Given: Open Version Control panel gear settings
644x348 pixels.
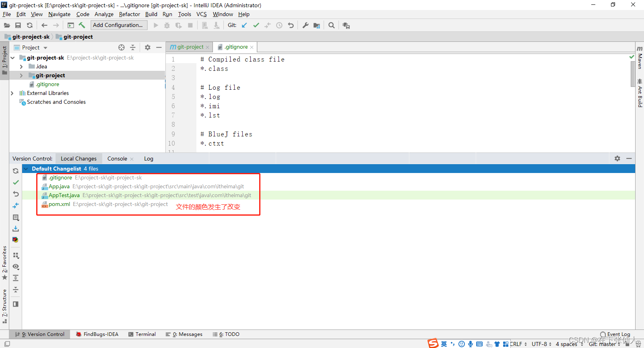Looking at the screenshot, I should pyautogui.click(x=617, y=159).
